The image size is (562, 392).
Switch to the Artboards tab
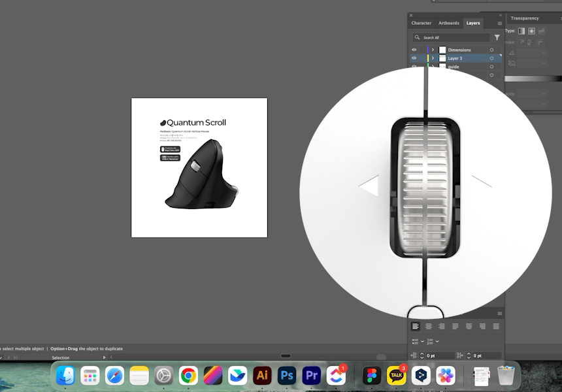[449, 23]
